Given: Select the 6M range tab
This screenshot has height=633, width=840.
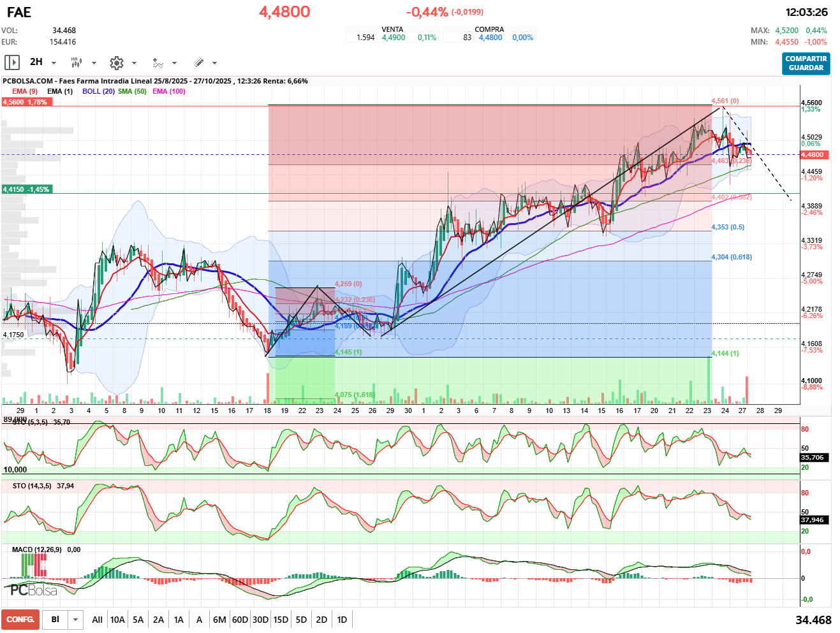Looking at the screenshot, I should [219, 620].
